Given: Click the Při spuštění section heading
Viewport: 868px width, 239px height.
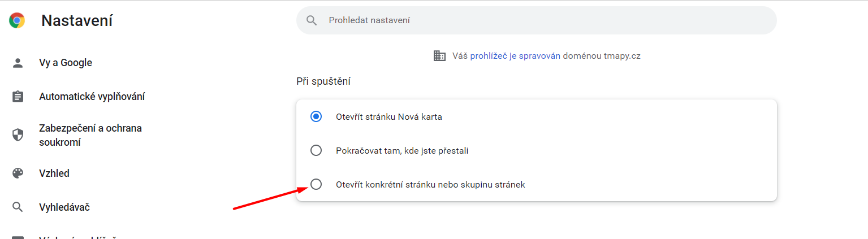Looking at the screenshot, I should tap(323, 81).
